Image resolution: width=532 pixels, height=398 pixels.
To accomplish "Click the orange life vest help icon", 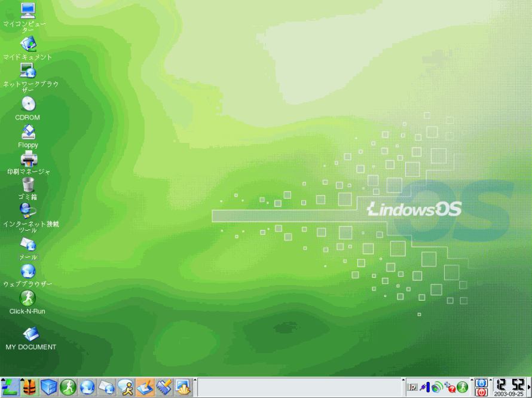I will [x=29, y=387].
